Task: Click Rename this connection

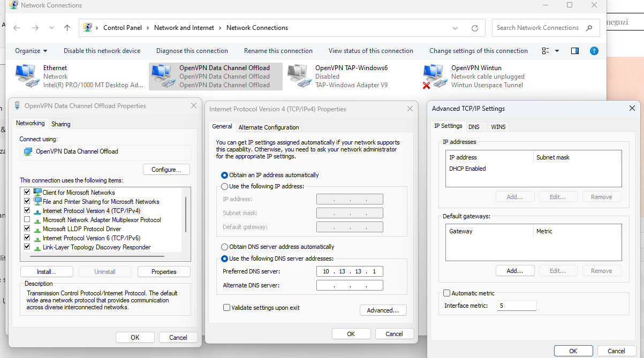Action: [278, 51]
